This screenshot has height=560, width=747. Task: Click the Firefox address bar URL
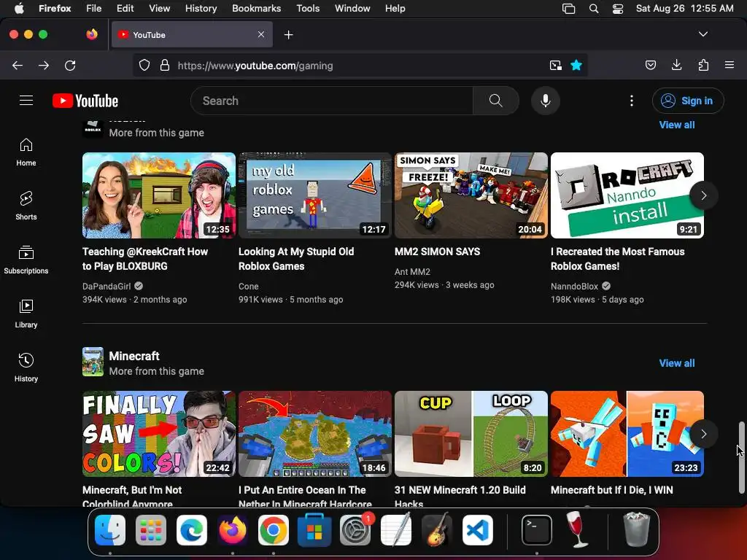[x=255, y=66]
